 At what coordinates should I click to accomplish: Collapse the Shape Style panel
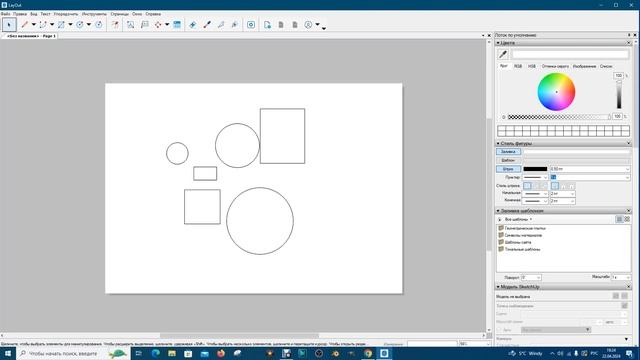(x=498, y=144)
